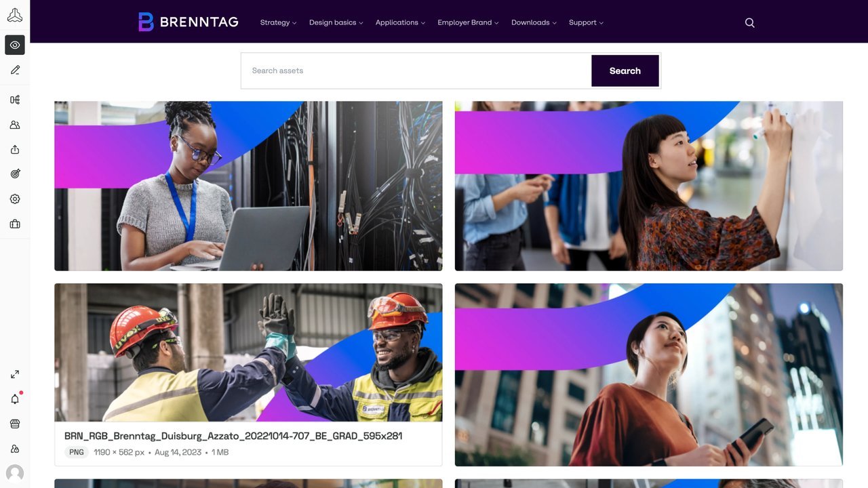Open the target analytics icon in sidebar
The height and width of the screenshot is (488, 868).
(15, 174)
